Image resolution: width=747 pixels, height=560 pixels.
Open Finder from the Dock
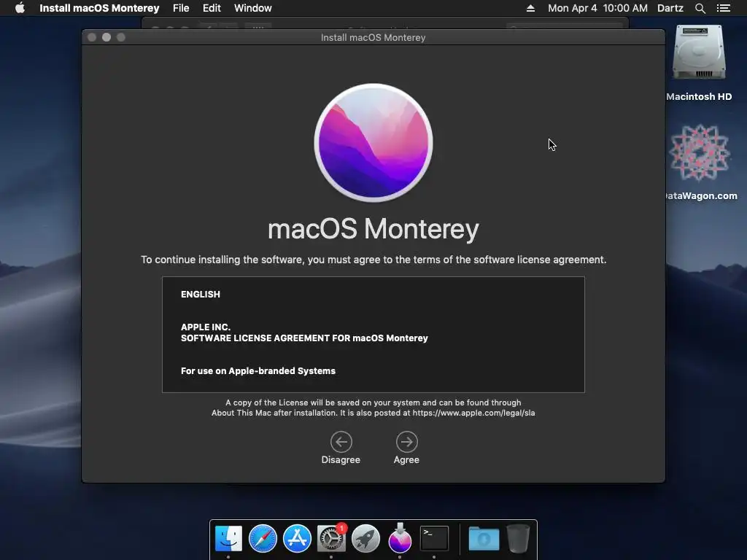(x=228, y=538)
